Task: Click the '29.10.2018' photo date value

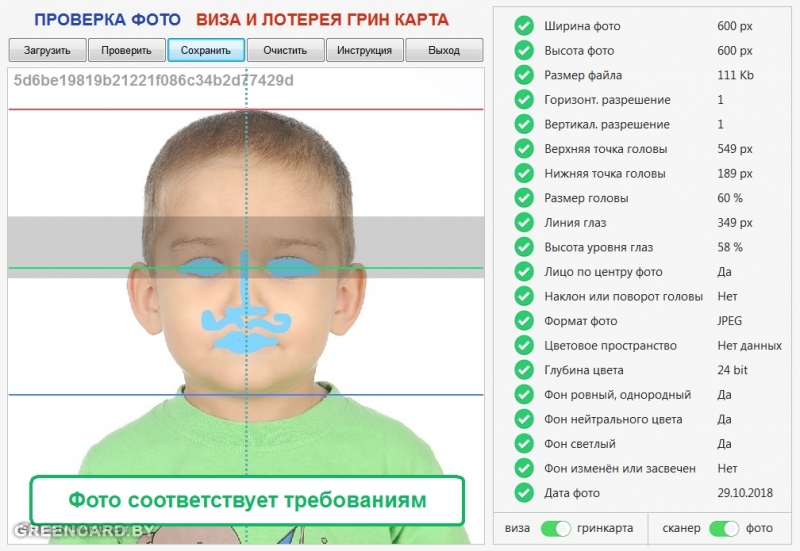Action: [745, 493]
